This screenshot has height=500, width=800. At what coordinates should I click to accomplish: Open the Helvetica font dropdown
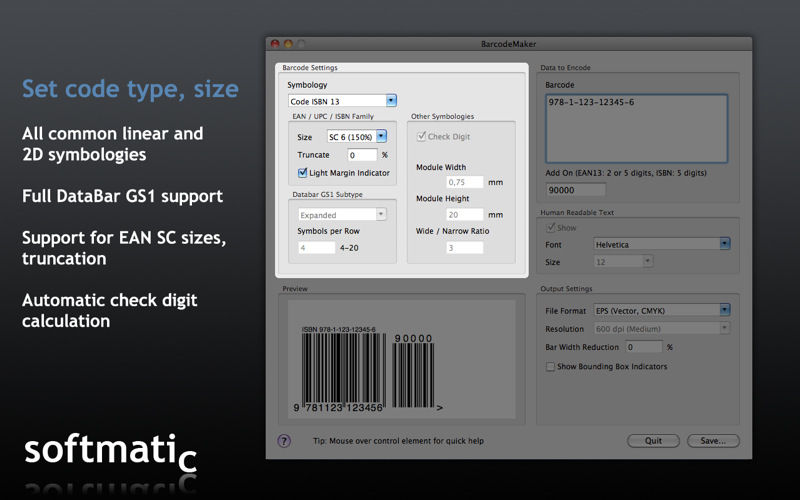coord(662,244)
